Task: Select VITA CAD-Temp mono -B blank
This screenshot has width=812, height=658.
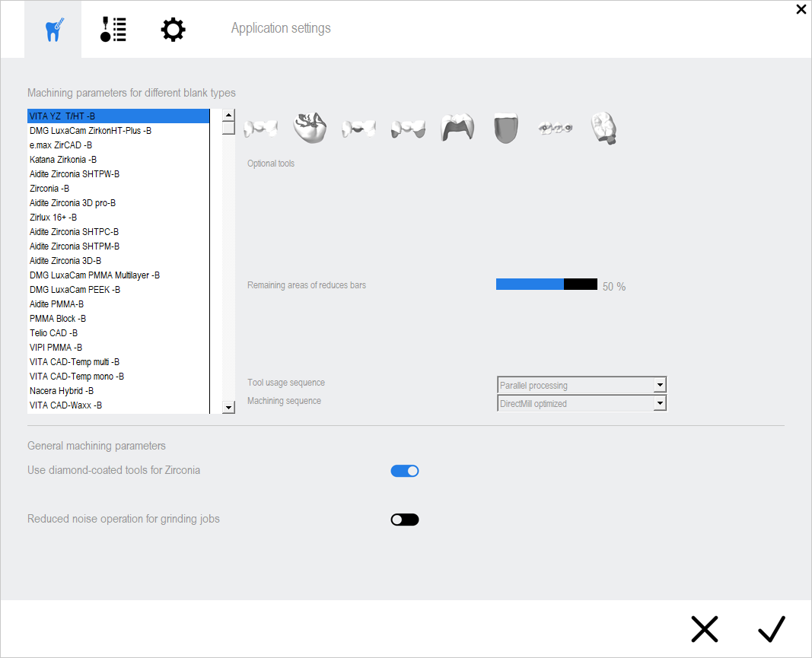Action: 118,377
